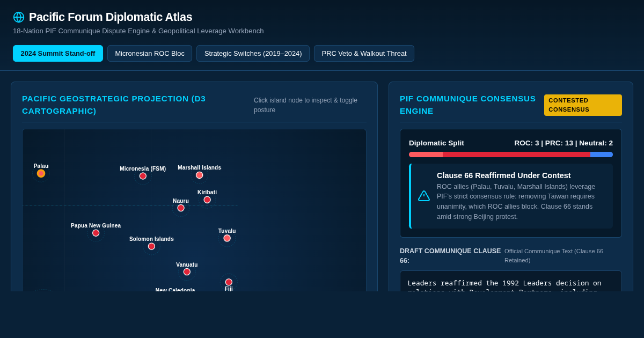This screenshot has height=338, width=644.
Task: Click the 'ROC: 3 | PRC: 13 | Neutral: 2' tally
Action: pyautogui.click(x=563, y=143)
